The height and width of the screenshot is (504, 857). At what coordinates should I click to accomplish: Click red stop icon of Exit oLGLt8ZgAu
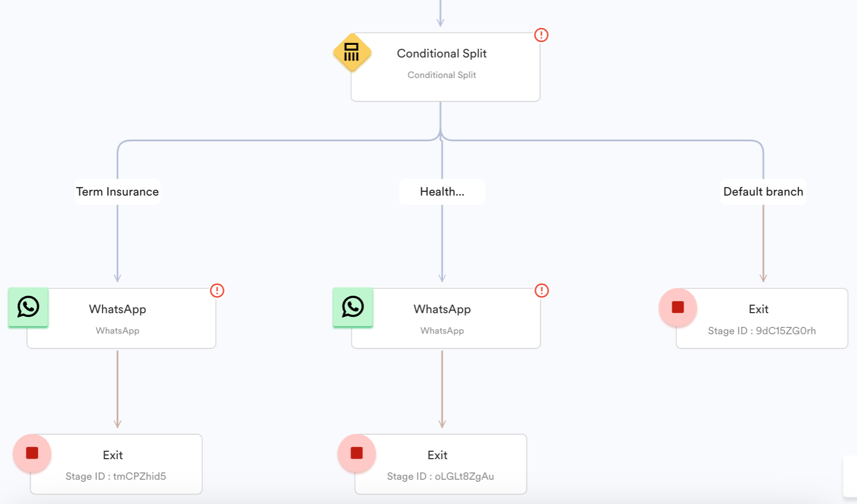pos(357,453)
